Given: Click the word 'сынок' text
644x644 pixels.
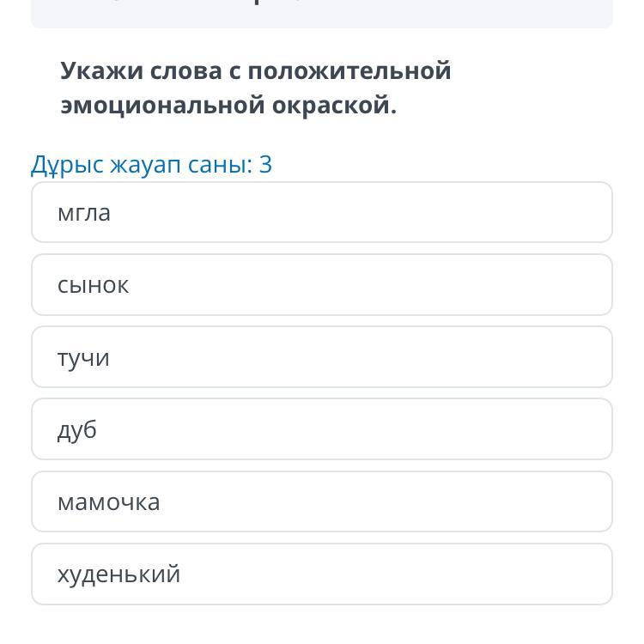Looking at the screenshot, I should 93,285.
